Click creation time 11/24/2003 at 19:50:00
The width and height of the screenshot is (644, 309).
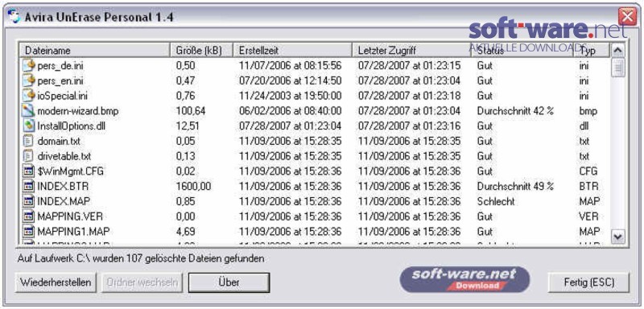291,96
